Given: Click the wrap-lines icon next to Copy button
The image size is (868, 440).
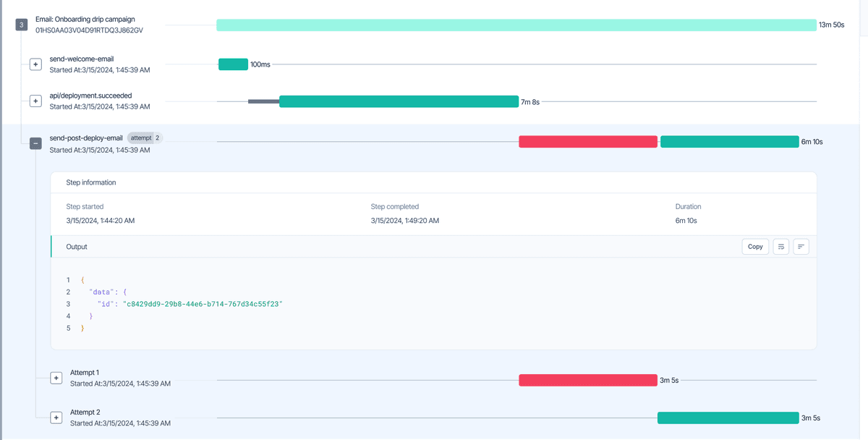Looking at the screenshot, I should point(780,246).
